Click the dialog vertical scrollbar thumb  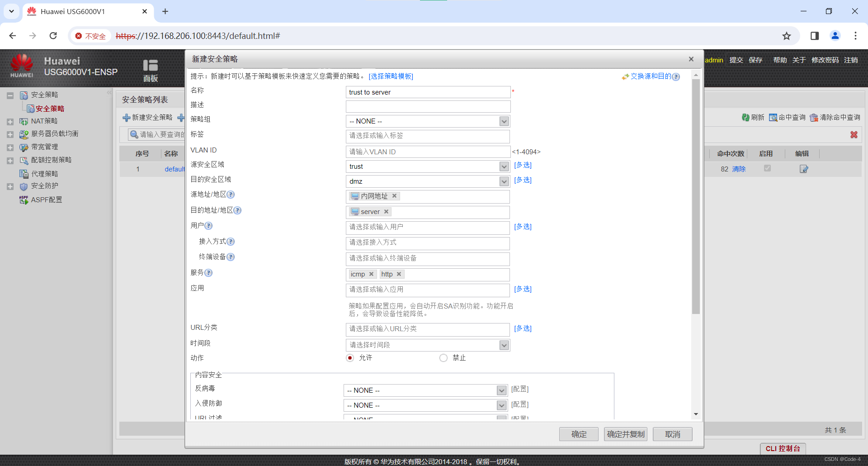(x=696, y=197)
